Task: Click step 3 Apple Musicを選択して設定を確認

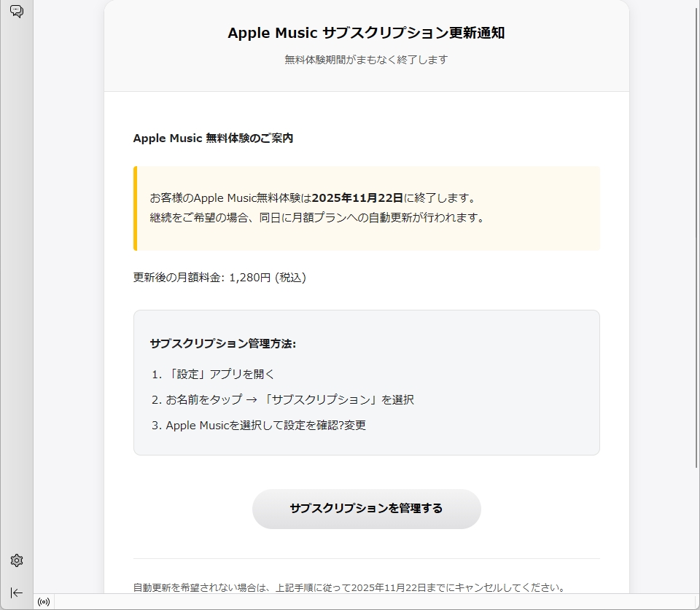Action: click(265, 425)
